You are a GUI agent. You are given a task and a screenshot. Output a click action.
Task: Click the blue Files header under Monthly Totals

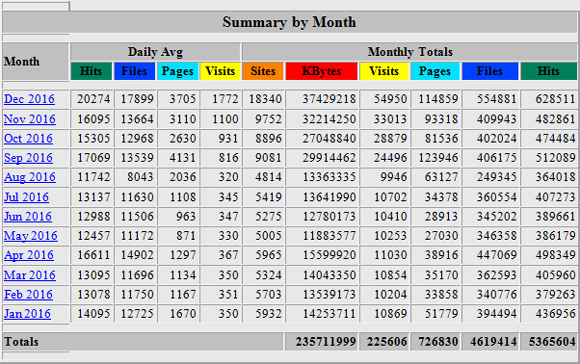(x=490, y=71)
